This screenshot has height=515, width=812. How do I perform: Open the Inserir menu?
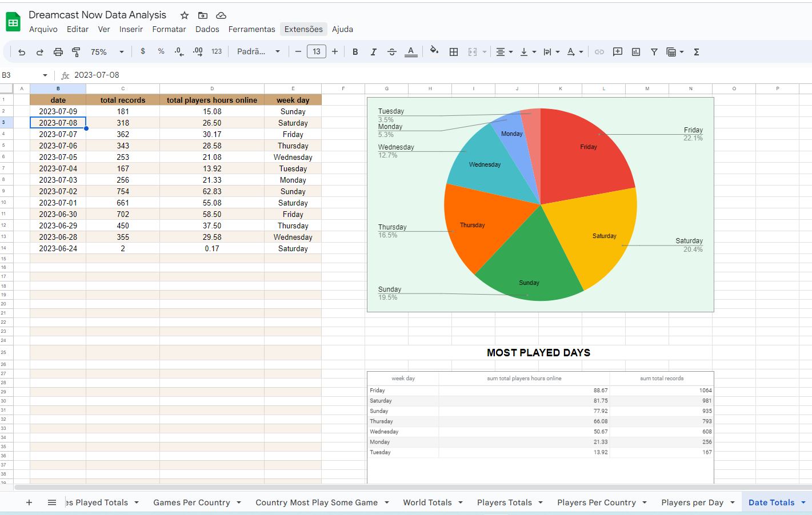[131, 29]
